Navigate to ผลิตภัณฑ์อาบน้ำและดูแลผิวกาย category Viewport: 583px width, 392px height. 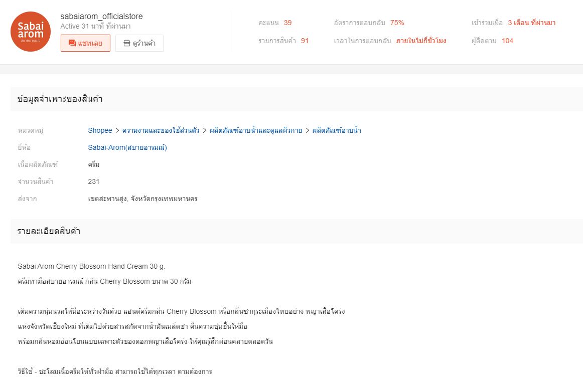[x=256, y=130]
